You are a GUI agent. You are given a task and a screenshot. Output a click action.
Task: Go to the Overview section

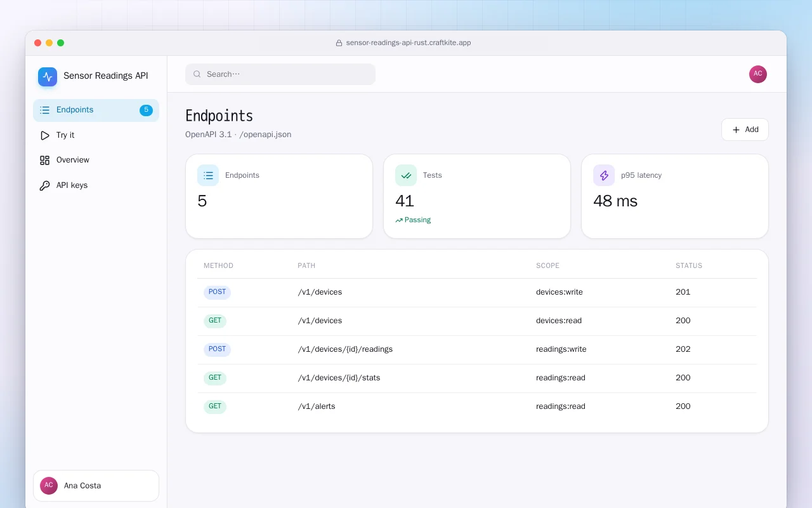pyautogui.click(x=96, y=160)
